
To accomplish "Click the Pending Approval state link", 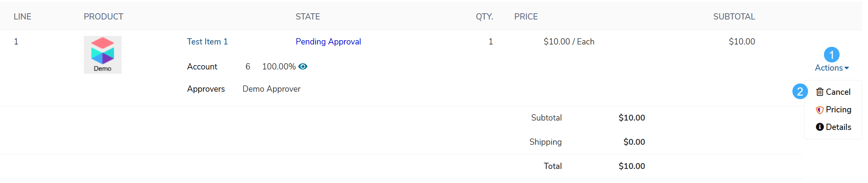I will (x=328, y=42).
